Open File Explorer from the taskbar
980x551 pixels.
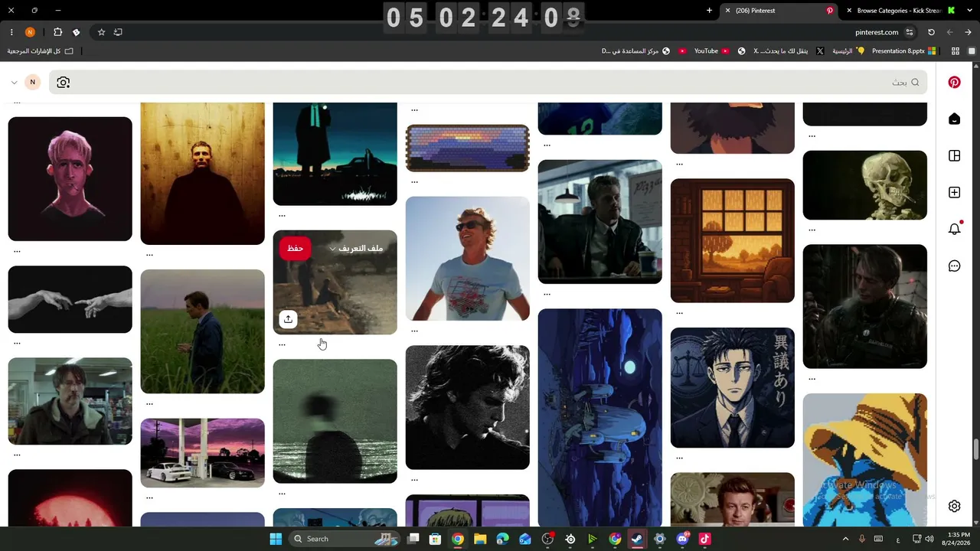pyautogui.click(x=480, y=539)
